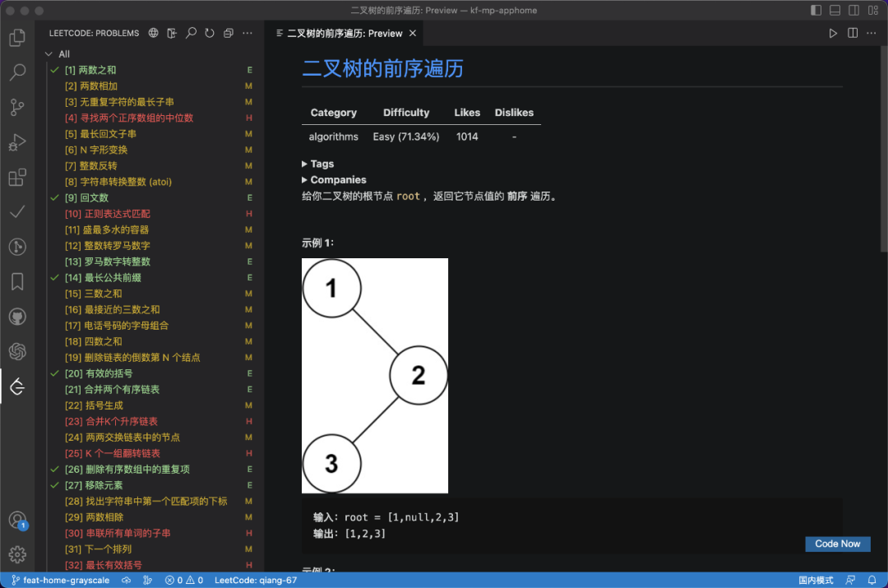Show errors and warnings count

184,580
